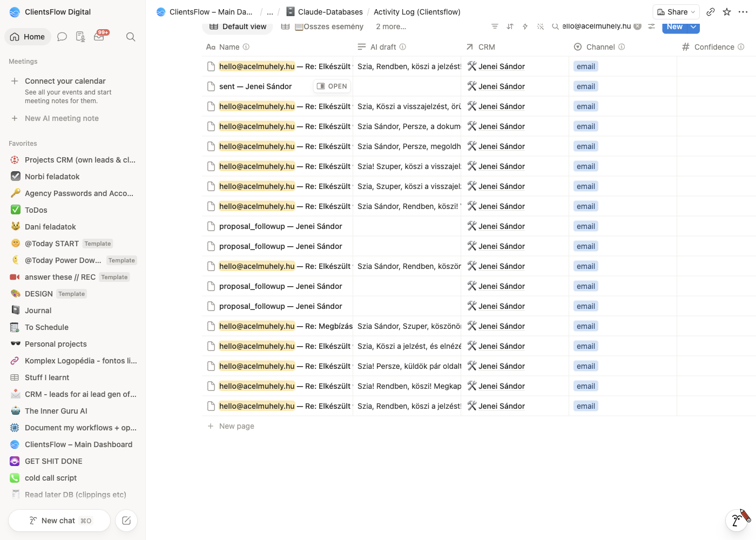Clear the search query with the x icon
Image resolution: width=756 pixels, height=540 pixels.
638,26
